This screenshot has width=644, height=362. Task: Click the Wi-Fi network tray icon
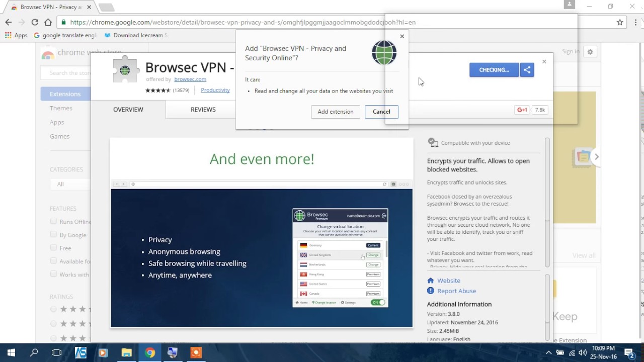[x=571, y=352]
